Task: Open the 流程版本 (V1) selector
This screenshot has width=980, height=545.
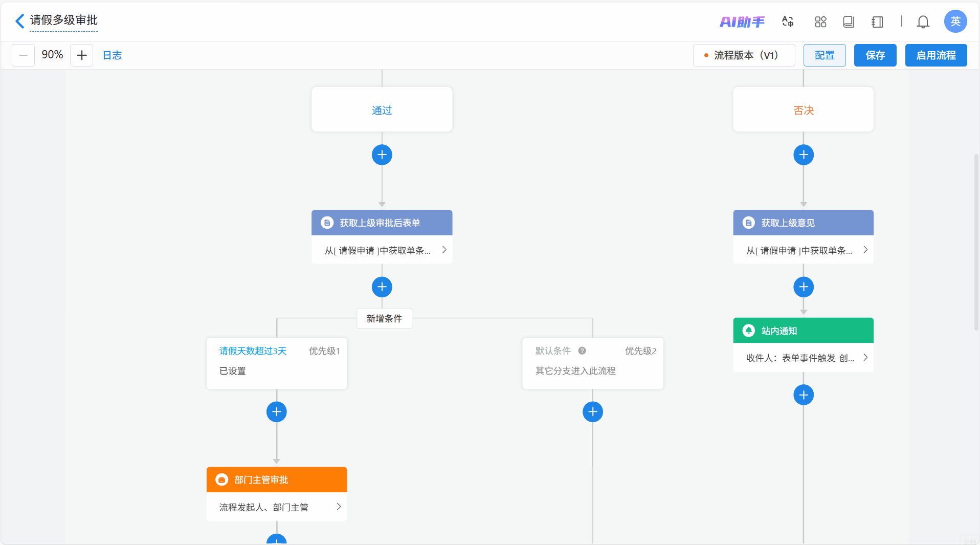Action: pos(744,55)
